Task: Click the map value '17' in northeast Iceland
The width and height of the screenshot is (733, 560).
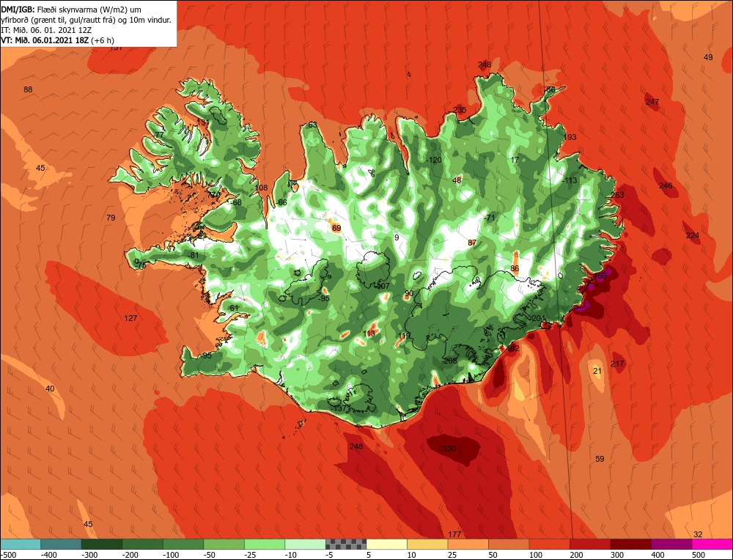Action: (515, 161)
